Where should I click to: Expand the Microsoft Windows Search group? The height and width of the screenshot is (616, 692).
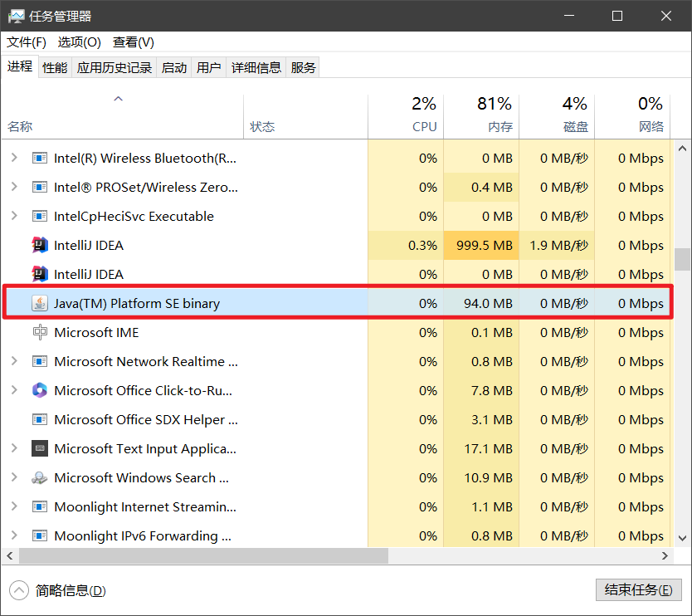click(x=14, y=477)
